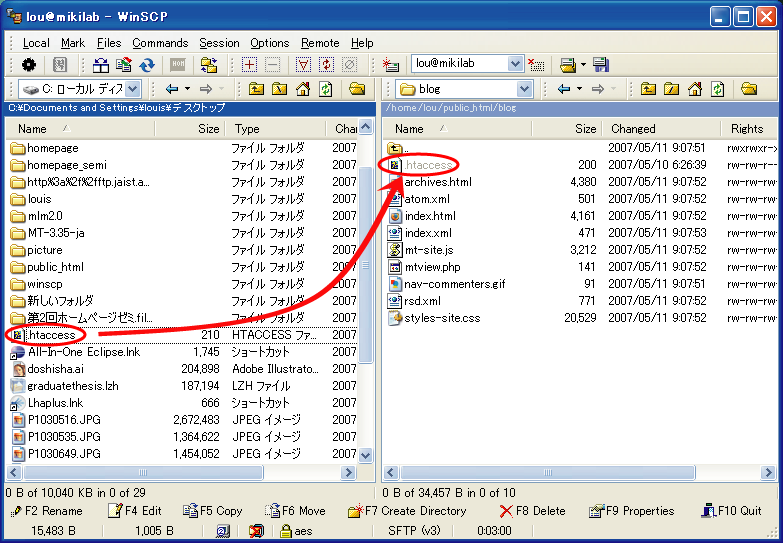Click the Save Session floppy icon
This screenshot has height=543, width=783.
tap(601, 64)
